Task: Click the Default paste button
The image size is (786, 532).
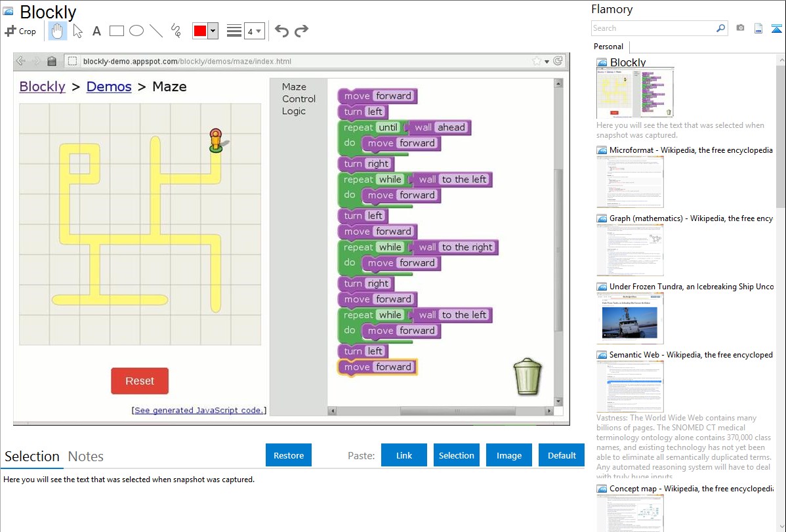Action: pos(562,455)
